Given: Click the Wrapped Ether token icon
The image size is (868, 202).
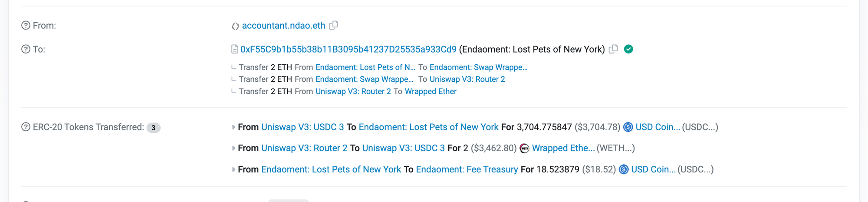Looking at the screenshot, I should click(x=524, y=149).
